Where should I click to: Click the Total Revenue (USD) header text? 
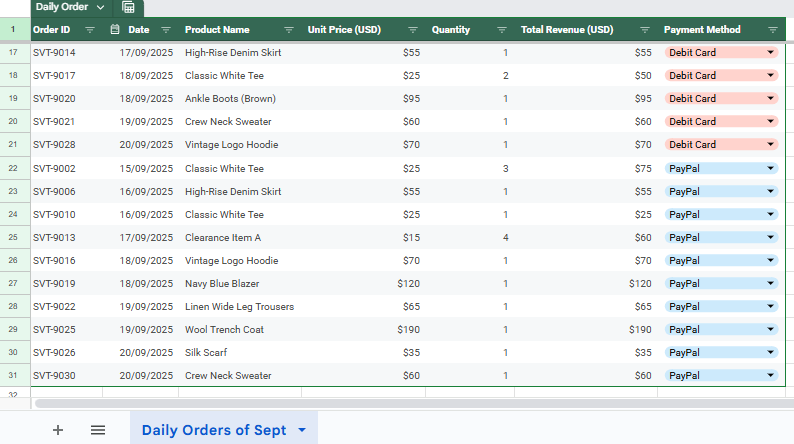567,30
